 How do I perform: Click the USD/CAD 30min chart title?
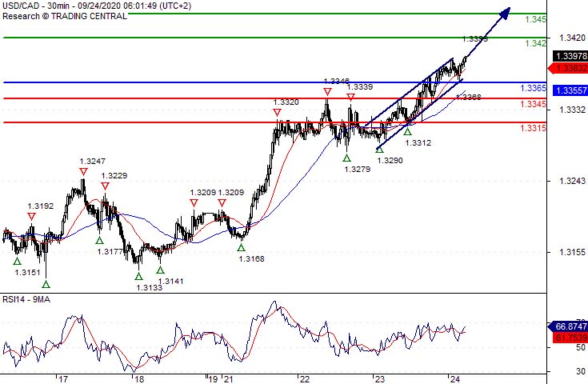point(97,6)
